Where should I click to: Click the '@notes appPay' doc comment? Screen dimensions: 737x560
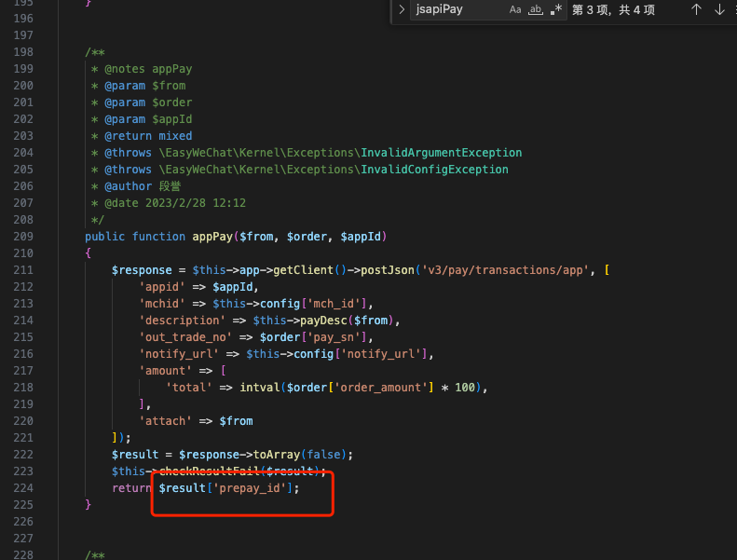[x=148, y=69]
